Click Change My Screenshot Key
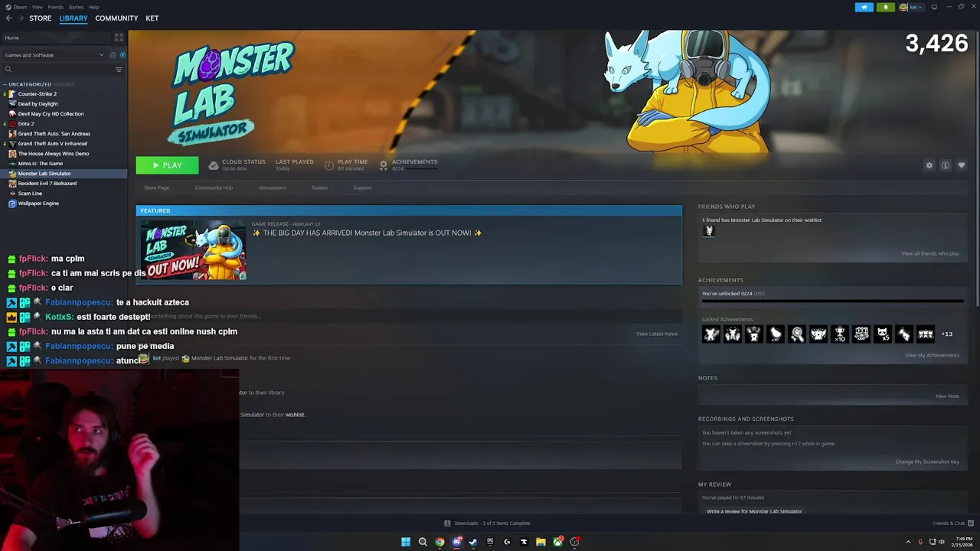Image resolution: width=980 pixels, height=551 pixels. [x=927, y=461]
